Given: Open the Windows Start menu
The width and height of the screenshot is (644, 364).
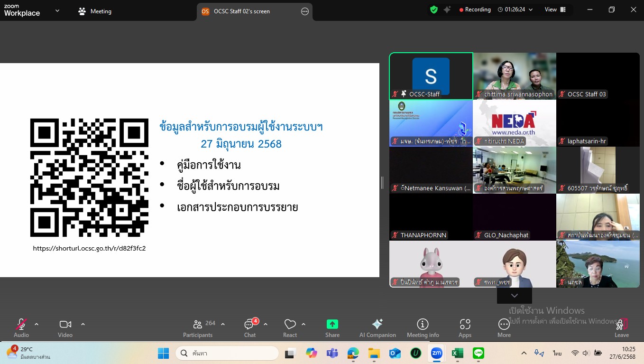Looking at the screenshot, I should pos(163,353).
